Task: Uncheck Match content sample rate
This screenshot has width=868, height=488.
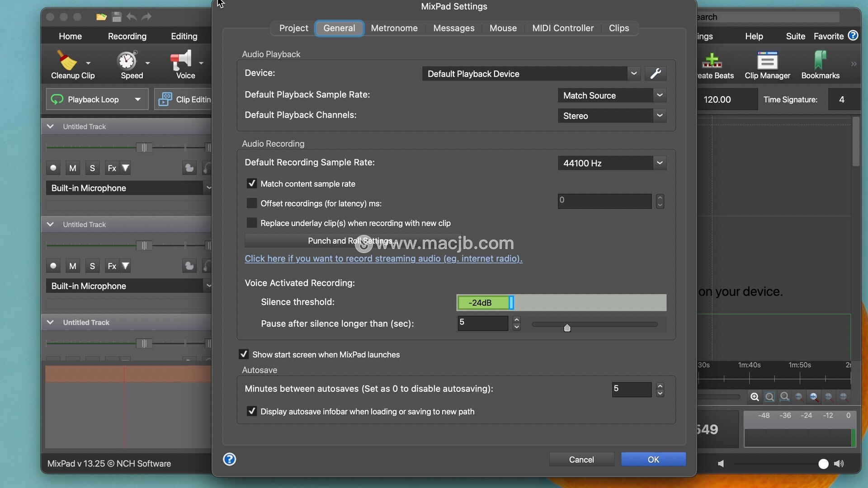Action: coord(252,183)
